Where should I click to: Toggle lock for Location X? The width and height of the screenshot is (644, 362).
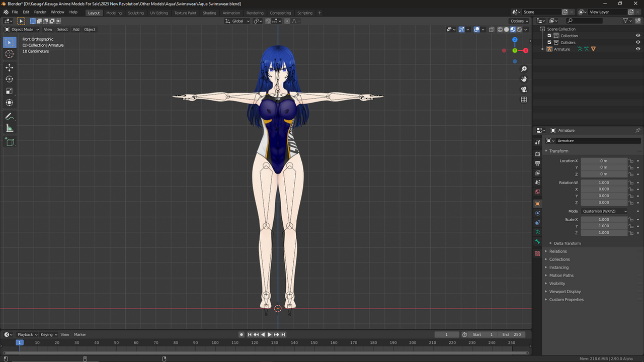point(631,161)
